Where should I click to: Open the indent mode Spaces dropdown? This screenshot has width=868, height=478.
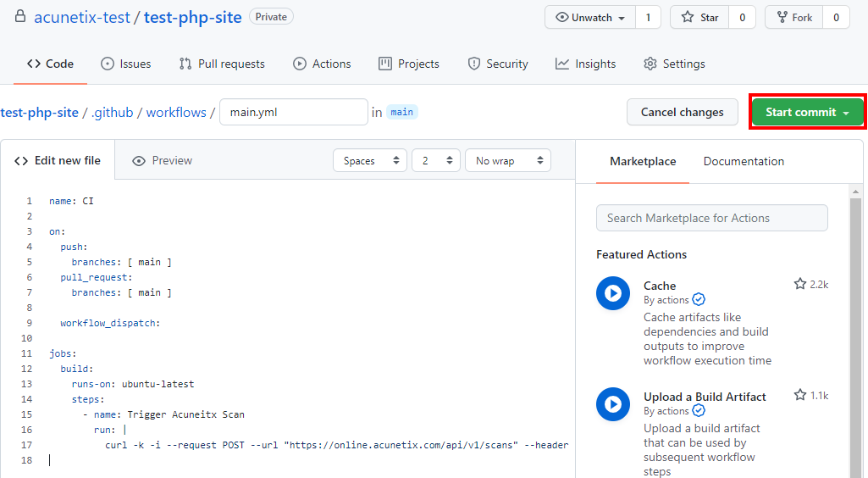(370, 161)
